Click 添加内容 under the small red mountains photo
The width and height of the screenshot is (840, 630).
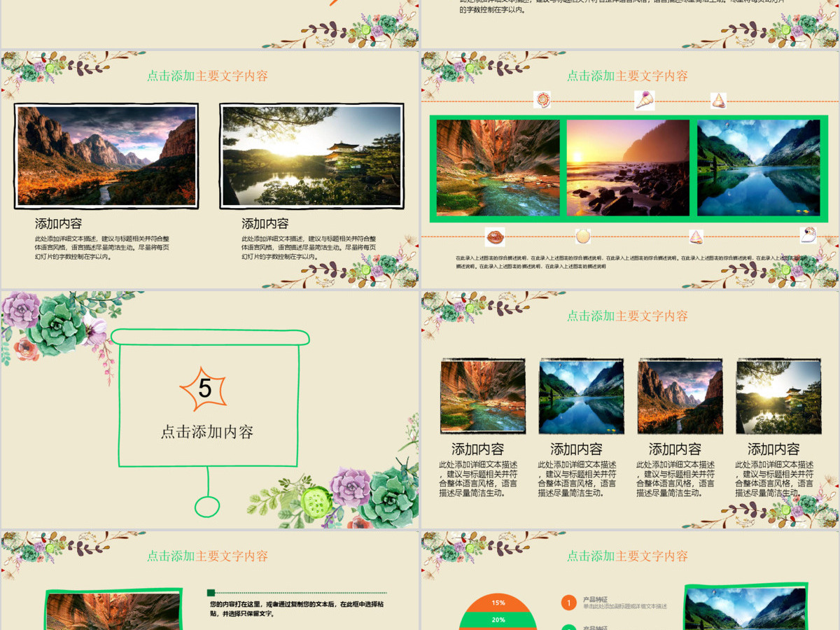[675, 449]
